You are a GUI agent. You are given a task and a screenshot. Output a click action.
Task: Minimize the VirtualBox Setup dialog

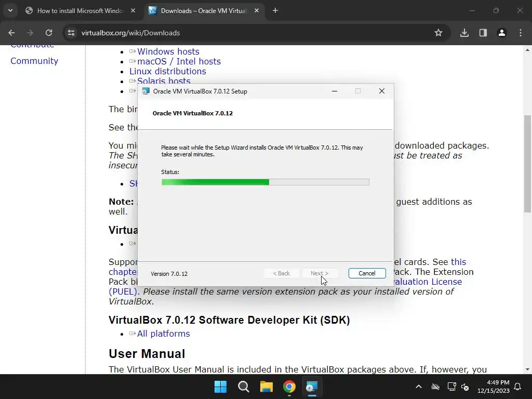click(335, 91)
